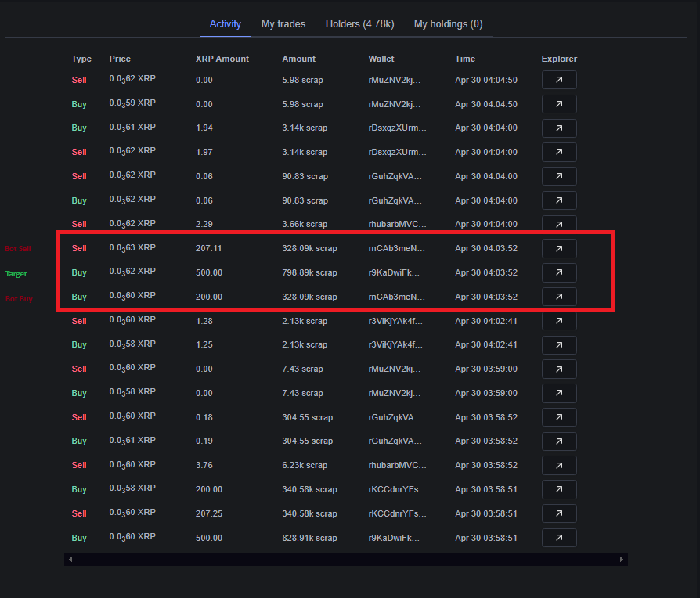Click the 207.25 XRP amount cell
700x598 pixels.
tap(208, 513)
